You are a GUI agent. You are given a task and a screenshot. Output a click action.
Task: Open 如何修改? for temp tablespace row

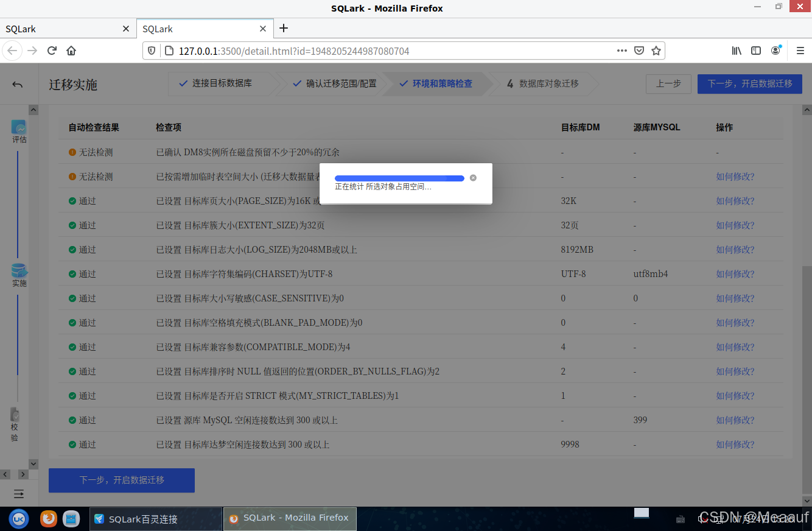735,177
